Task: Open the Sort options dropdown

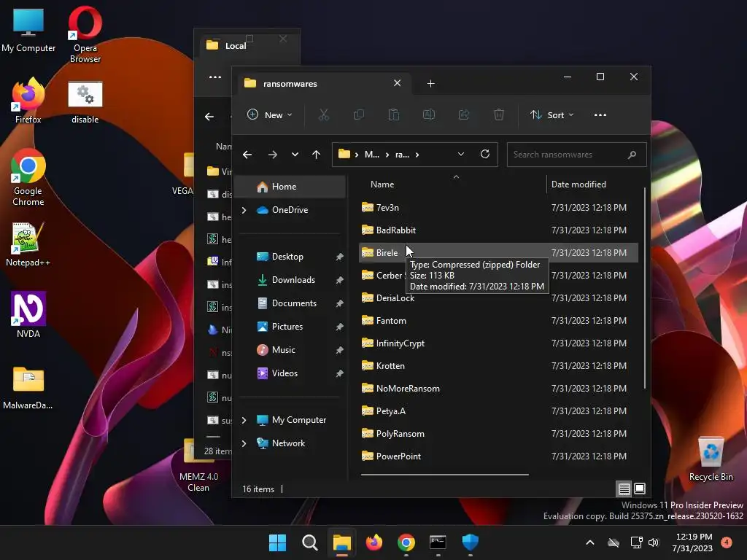Action: click(552, 114)
